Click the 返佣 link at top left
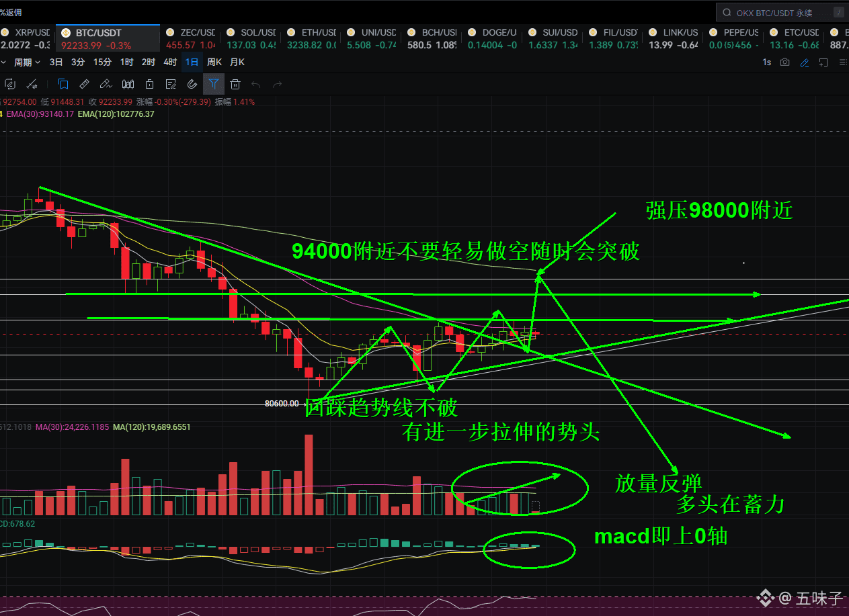Viewport: 849px width, 616px height. [x=11, y=11]
